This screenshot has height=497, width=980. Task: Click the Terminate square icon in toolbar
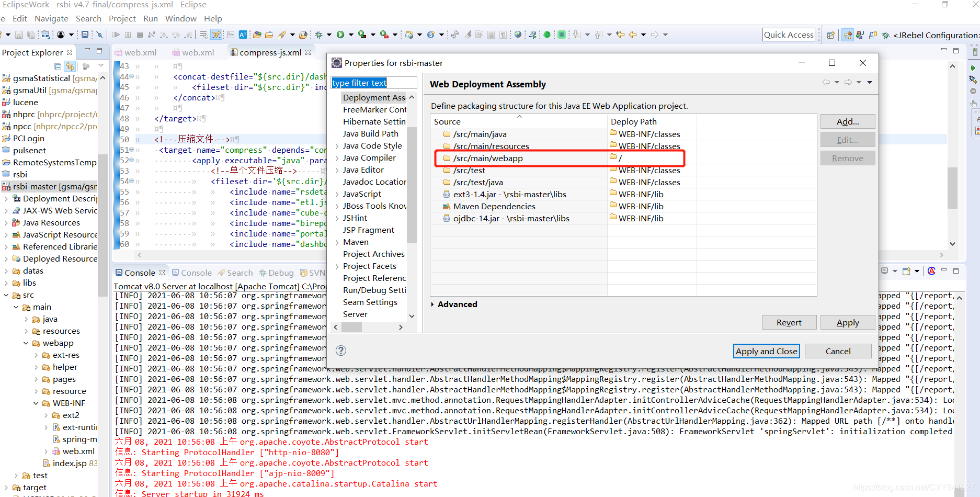point(140,35)
